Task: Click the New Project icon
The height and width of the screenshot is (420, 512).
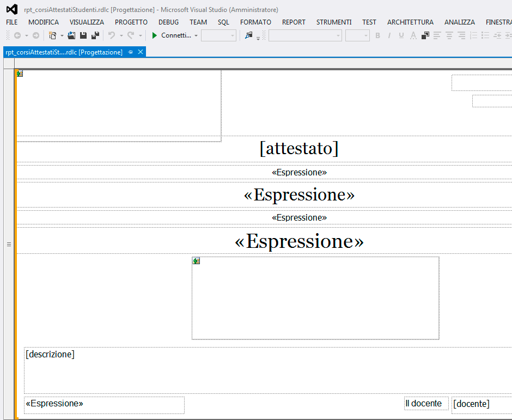Action: click(52, 35)
